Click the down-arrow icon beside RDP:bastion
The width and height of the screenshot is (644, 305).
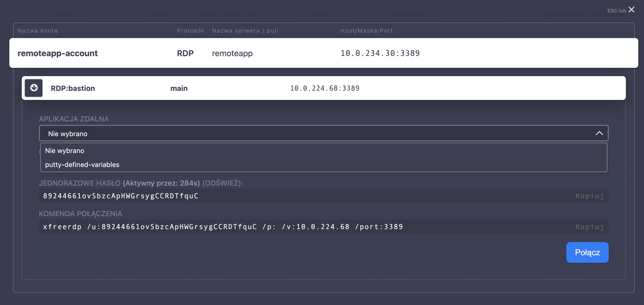point(34,88)
